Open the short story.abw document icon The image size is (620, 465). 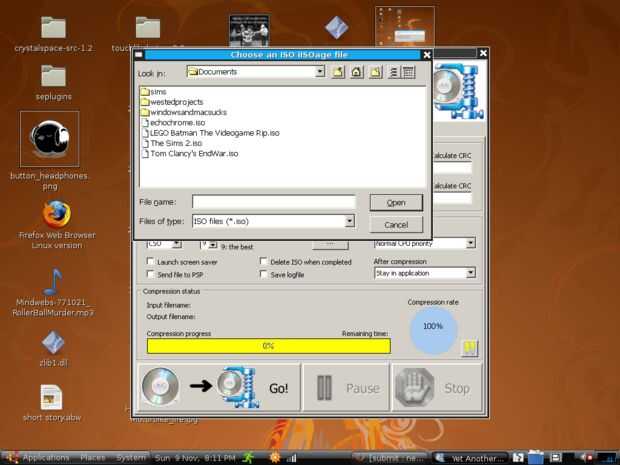click(x=51, y=397)
